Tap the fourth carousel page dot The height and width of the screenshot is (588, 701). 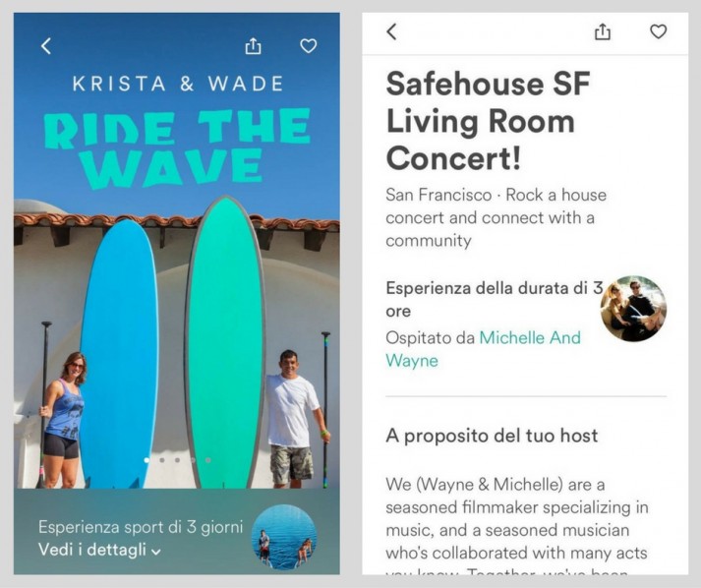(x=193, y=459)
